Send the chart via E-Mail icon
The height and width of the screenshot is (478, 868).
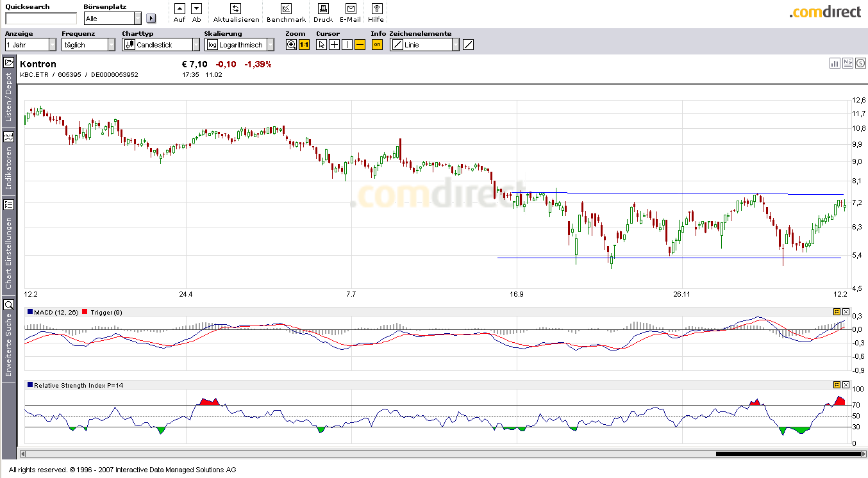point(350,9)
